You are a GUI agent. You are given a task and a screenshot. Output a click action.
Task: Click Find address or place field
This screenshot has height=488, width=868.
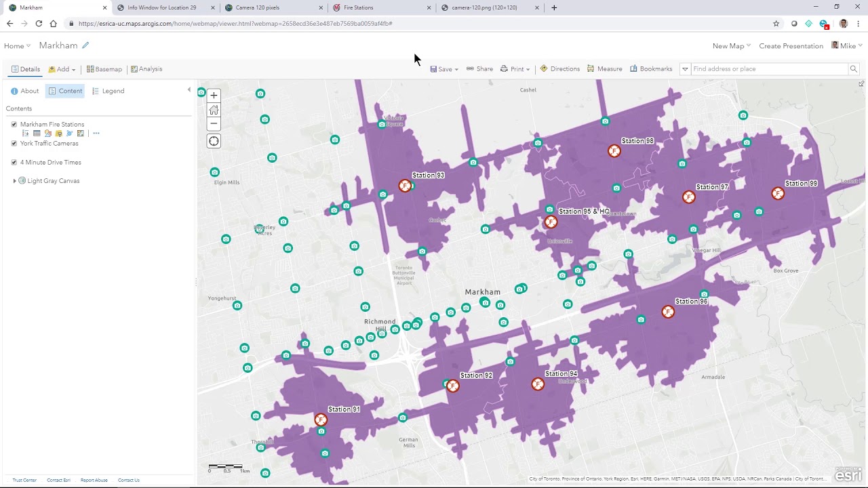click(770, 69)
